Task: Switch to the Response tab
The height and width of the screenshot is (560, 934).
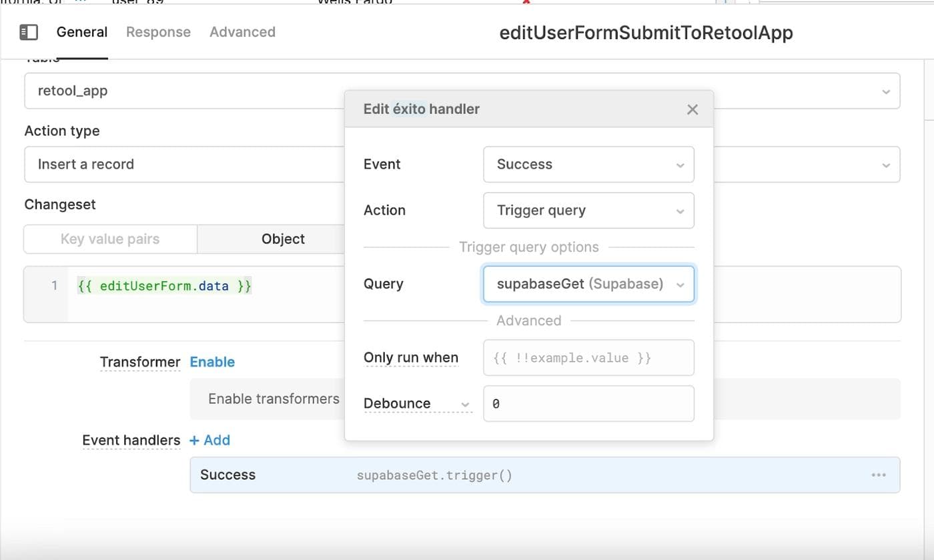Action: 158,32
